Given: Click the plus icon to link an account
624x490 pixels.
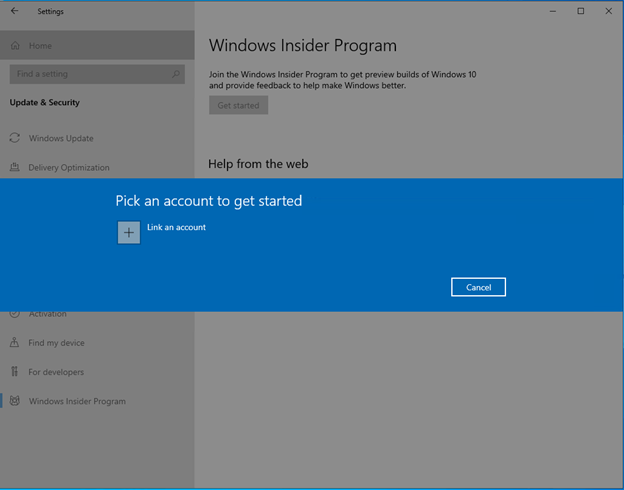Looking at the screenshot, I should point(129,232).
